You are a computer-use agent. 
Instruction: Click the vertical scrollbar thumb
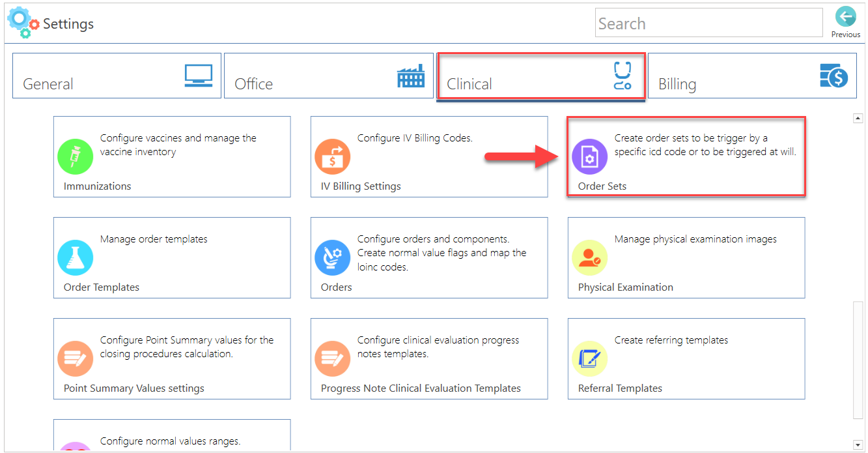(x=858, y=359)
